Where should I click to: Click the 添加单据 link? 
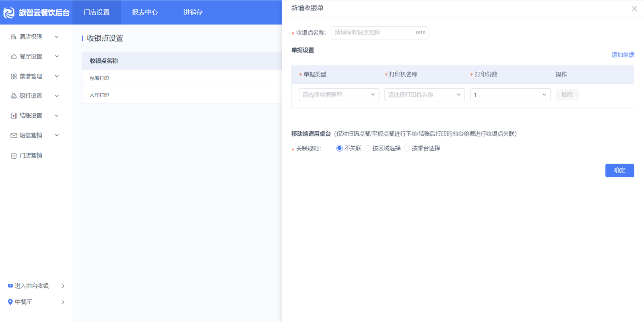point(623,55)
